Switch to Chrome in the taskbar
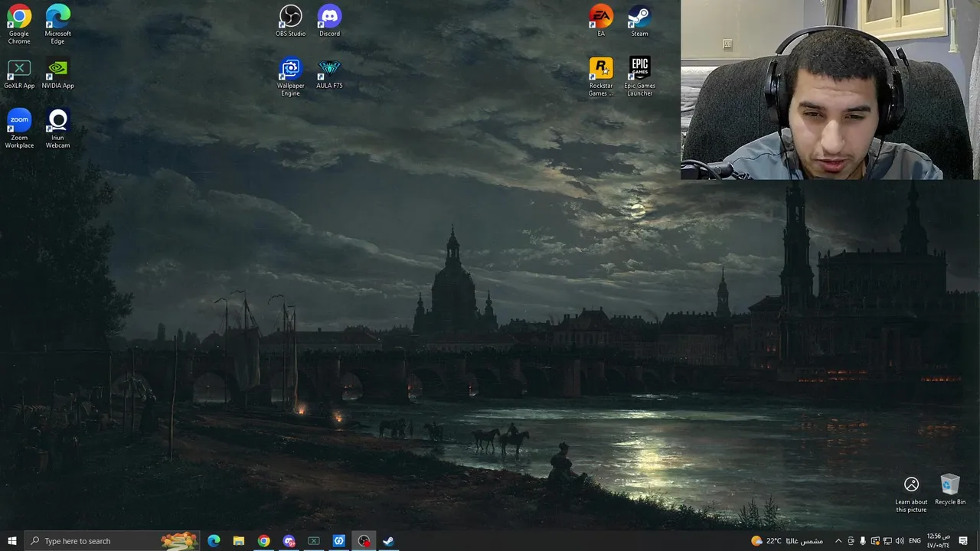The width and height of the screenshot is (980, 551). pos(263,541)
